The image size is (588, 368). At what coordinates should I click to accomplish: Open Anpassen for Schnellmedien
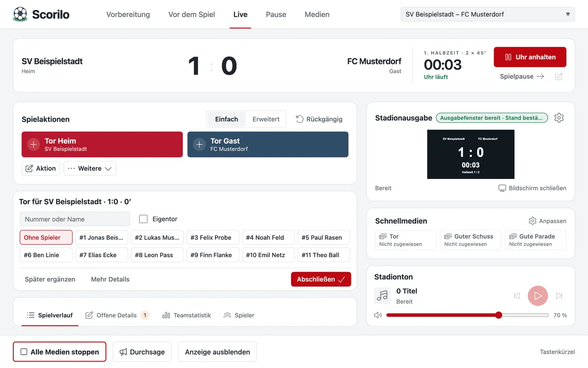tap(548, 221)
